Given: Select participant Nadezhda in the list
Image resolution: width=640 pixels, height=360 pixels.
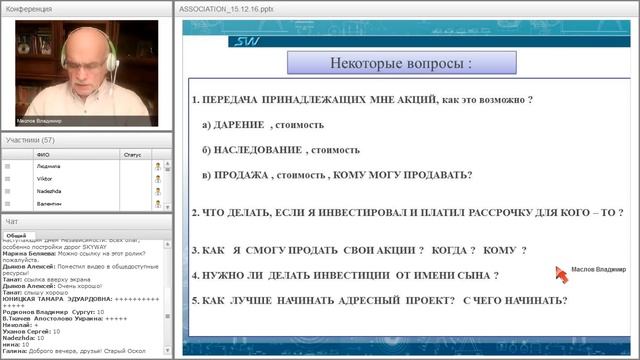Looking at the screenshot, I should pos(49,191).
